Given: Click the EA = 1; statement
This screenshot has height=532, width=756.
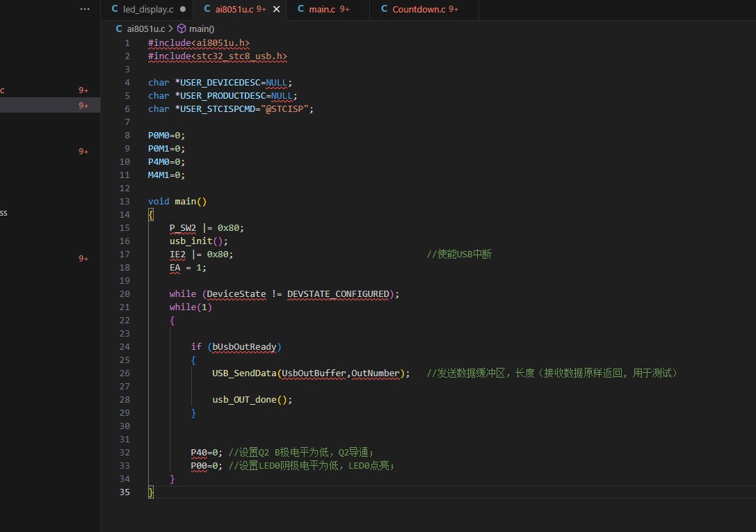Looking at the screenshot, I should click(x=188, y=268).
